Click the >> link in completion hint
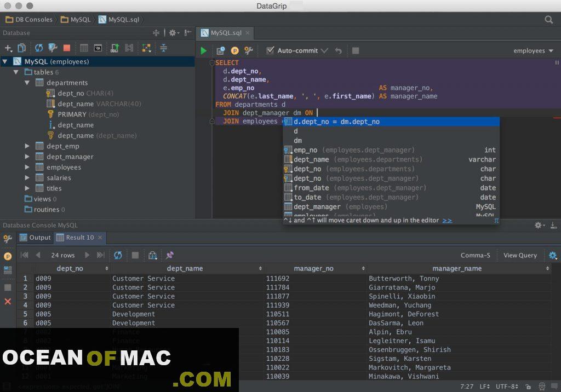The height and width of the screenshot is (392, 561). click(x=447, y=220)
